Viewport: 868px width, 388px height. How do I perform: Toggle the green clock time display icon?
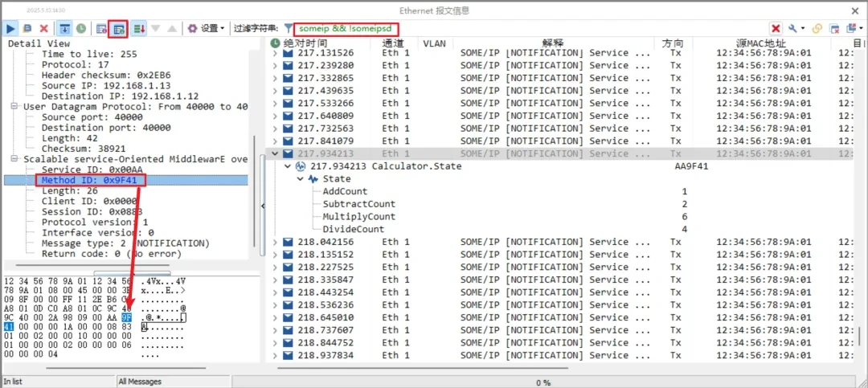(x=81, y=28)
